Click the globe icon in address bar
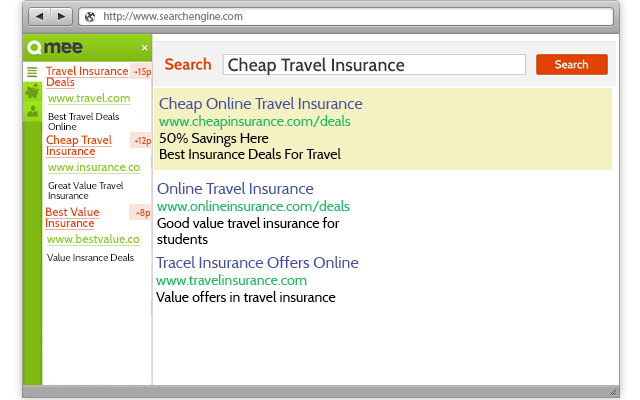Image resolution: width=640 pixels, height=400 pixels. tap(90, 17)
